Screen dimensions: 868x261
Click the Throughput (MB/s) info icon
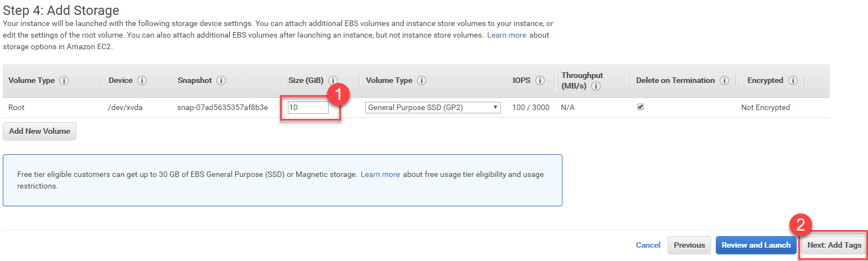(596, 87)
